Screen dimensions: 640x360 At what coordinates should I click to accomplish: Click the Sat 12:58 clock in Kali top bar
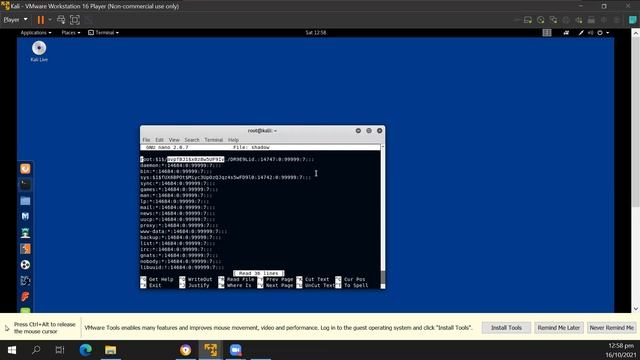[x=316, y=33]
